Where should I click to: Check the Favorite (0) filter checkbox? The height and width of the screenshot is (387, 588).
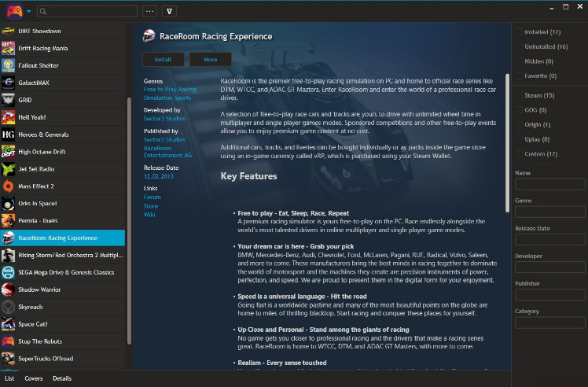(519, 76)
